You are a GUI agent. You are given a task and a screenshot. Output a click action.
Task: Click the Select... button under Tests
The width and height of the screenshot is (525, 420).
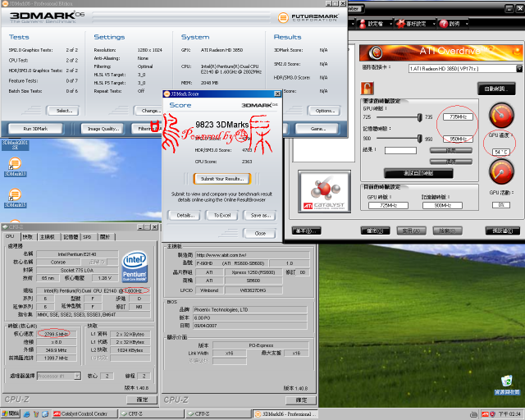[63, 111]
